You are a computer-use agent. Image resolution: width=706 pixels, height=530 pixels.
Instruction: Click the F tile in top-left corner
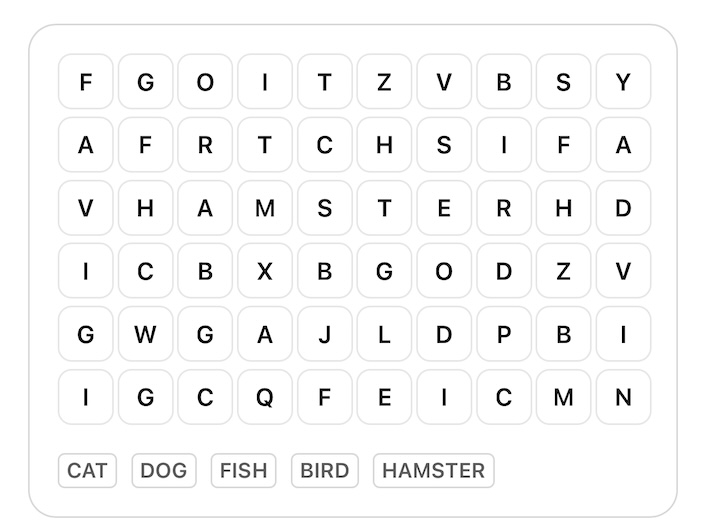coord(86,82)
